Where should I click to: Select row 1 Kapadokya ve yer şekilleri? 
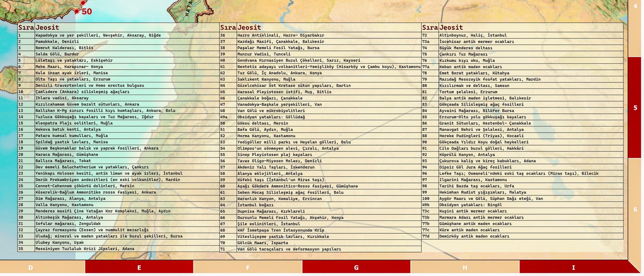coord(98,35)
